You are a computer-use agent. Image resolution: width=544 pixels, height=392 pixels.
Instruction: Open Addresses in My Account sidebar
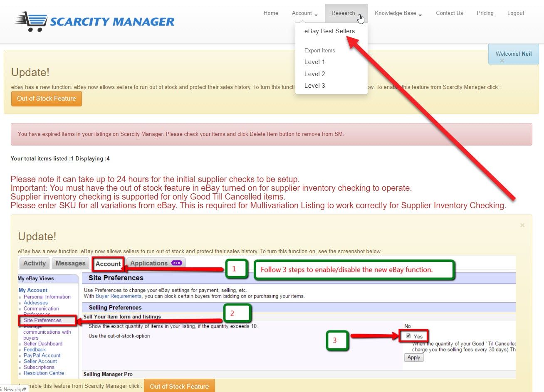(x=36, y=303)
